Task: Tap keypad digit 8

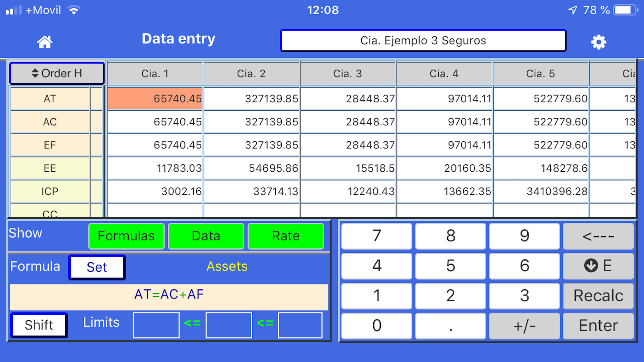Action: 450,236
